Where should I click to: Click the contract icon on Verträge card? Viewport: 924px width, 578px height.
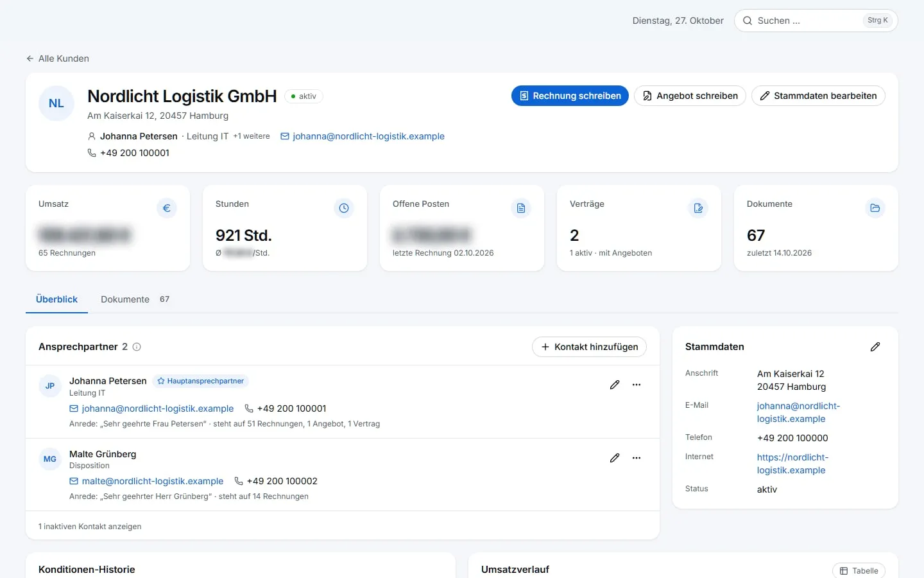pos(698,208)
